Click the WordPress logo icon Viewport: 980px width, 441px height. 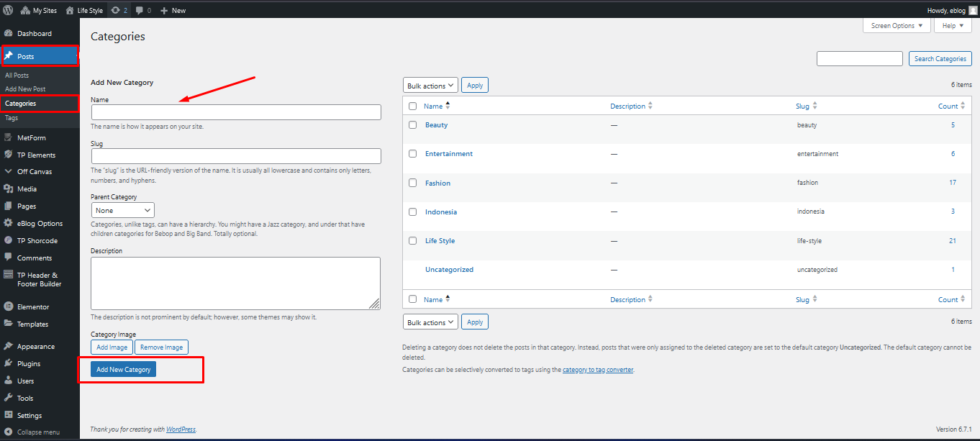(x=8, y=10)
